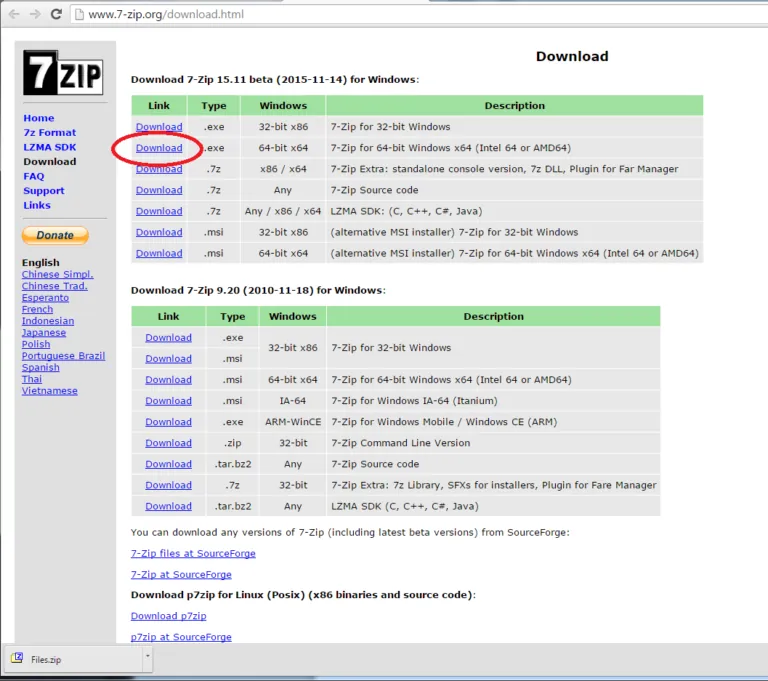
Task: Download 15.11 .exe for 32-bit Windows
Action: pyautogui.click(x=159, y=127)
